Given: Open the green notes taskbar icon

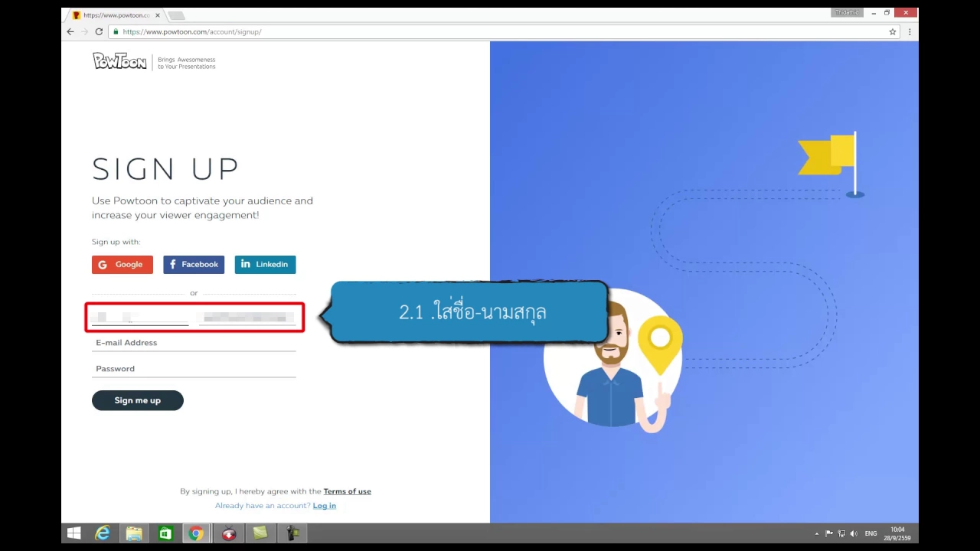Looking at the screenshot, I should point(260,533).
